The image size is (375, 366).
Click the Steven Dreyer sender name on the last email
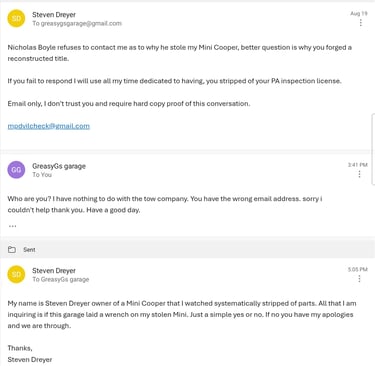click(54, 271)
